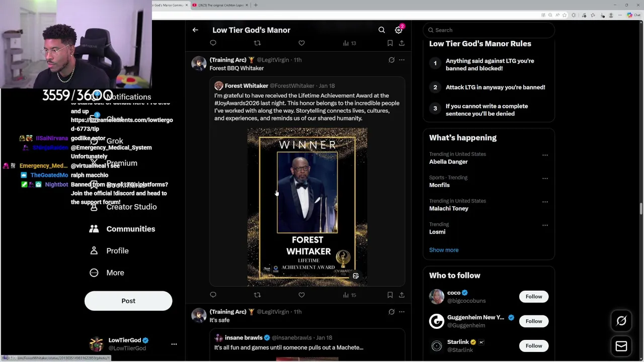Switch to the Crichton Lopez YouTube browser tab
This screenshot has height=362, width=644.
(x=219, y=5)
